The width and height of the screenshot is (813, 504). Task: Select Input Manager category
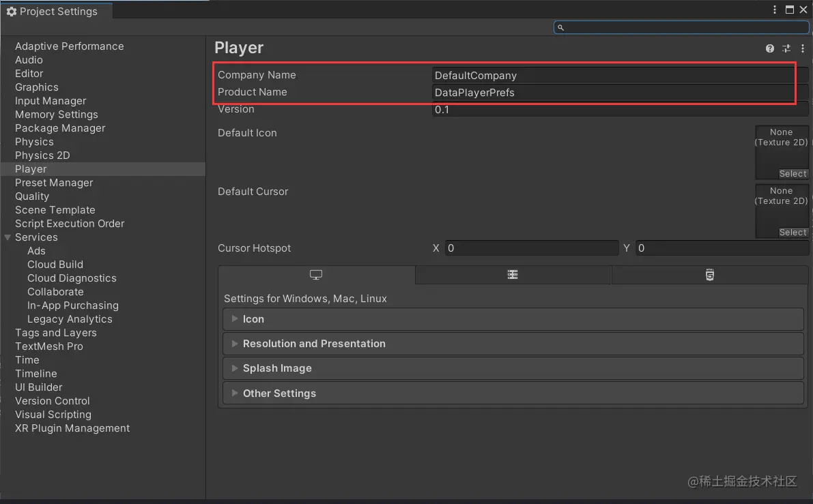click(x=51, y=101)
